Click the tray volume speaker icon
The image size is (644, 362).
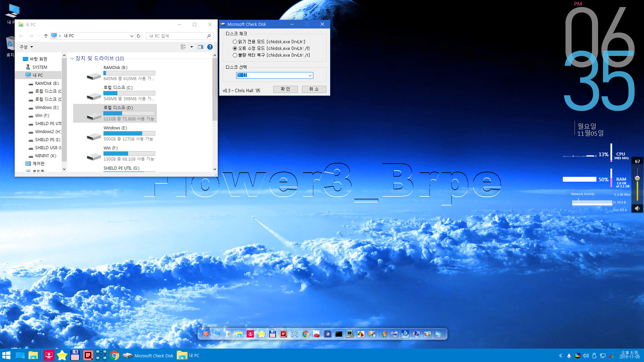[586, 356]
